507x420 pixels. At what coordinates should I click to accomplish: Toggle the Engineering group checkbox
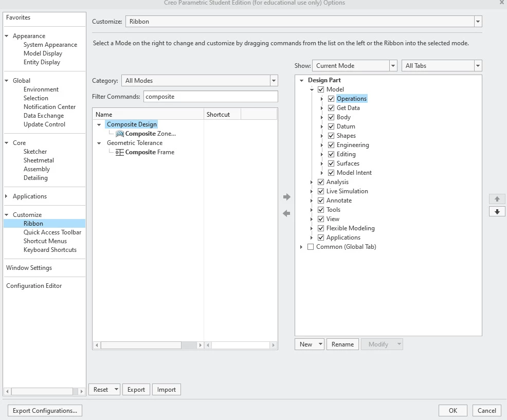(331, 145)
